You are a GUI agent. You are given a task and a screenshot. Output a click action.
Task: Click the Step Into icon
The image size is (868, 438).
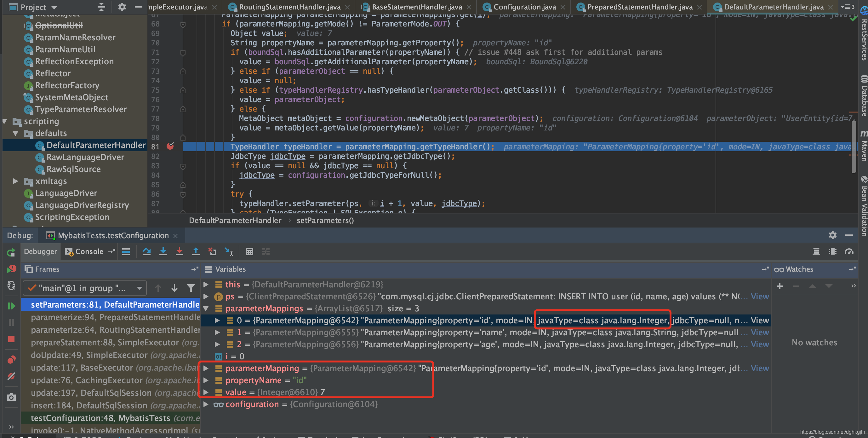pyautogui.click(x=163, y=251)
